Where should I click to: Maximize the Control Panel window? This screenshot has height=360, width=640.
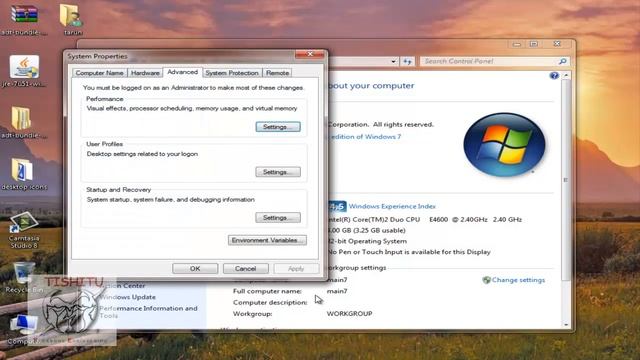pos(534,44)
